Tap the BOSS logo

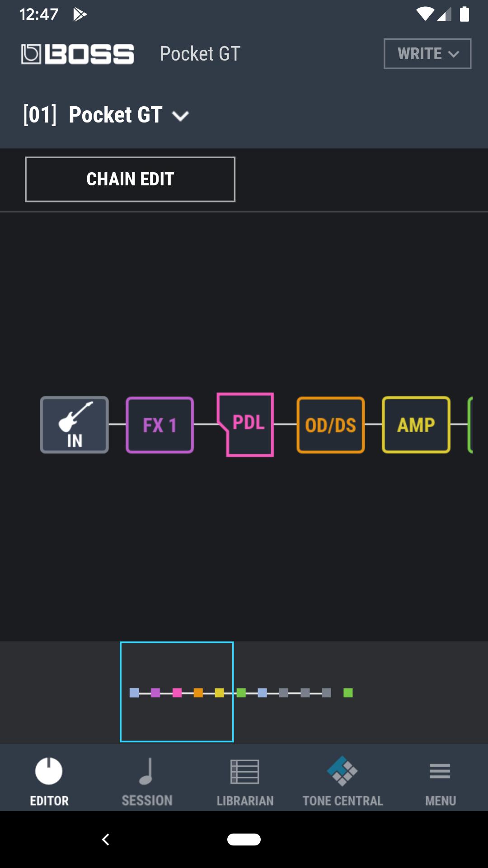click(x=78, y=54)
